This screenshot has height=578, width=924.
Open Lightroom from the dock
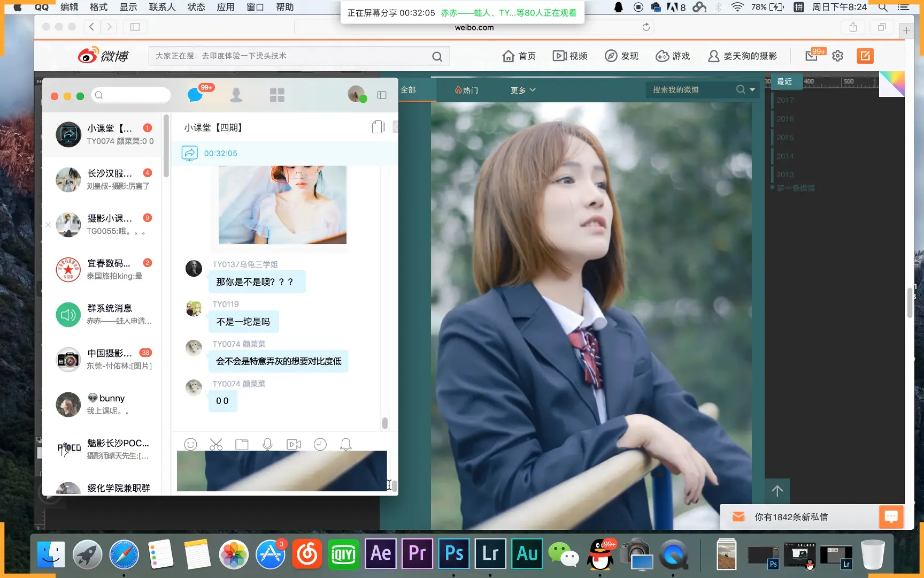(x=490, y=553)
